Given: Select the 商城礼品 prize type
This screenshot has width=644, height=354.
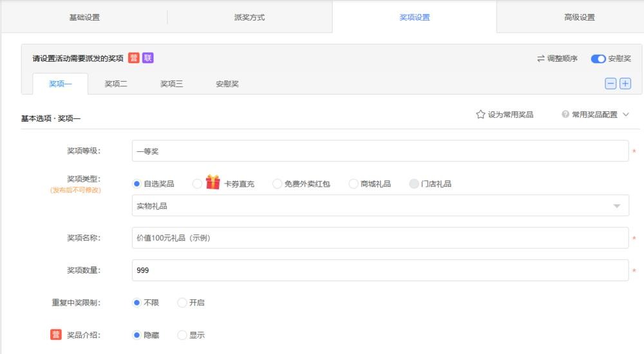Looking at the screenshot, I should pos(354,184).
